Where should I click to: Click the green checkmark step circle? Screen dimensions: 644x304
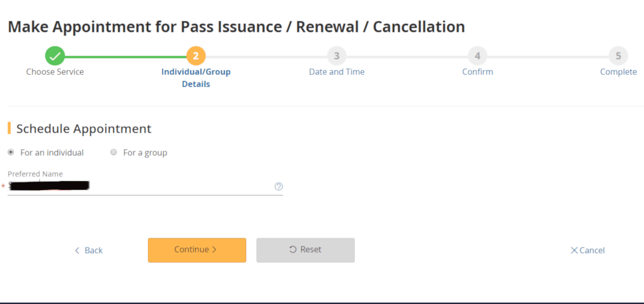[55, 55]
